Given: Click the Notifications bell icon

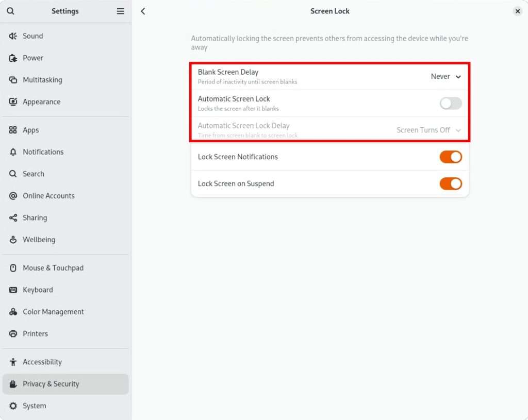Looking at the screenshot, I should coord(13,152).
